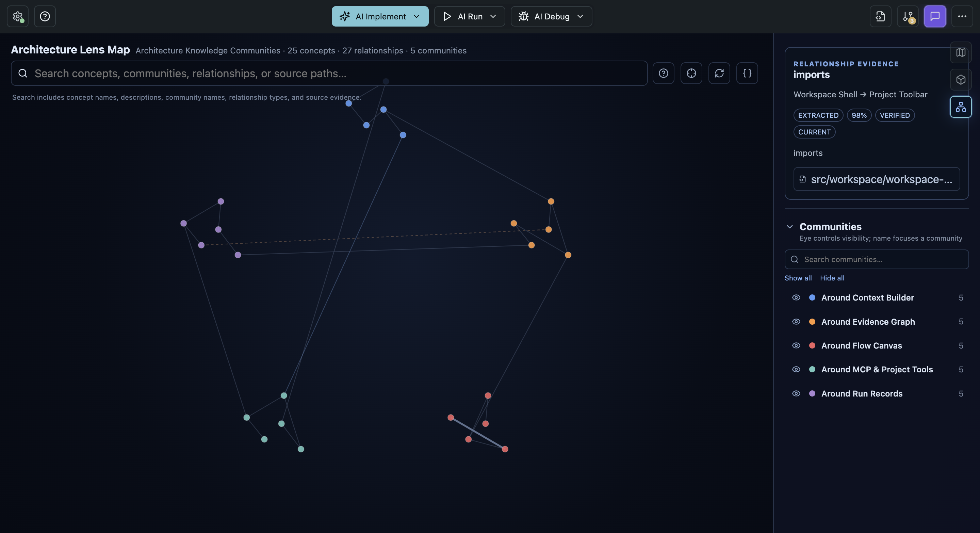Click the Architecture Lens Map title
The width and height of the screenshot is (980, 533).
70,49
